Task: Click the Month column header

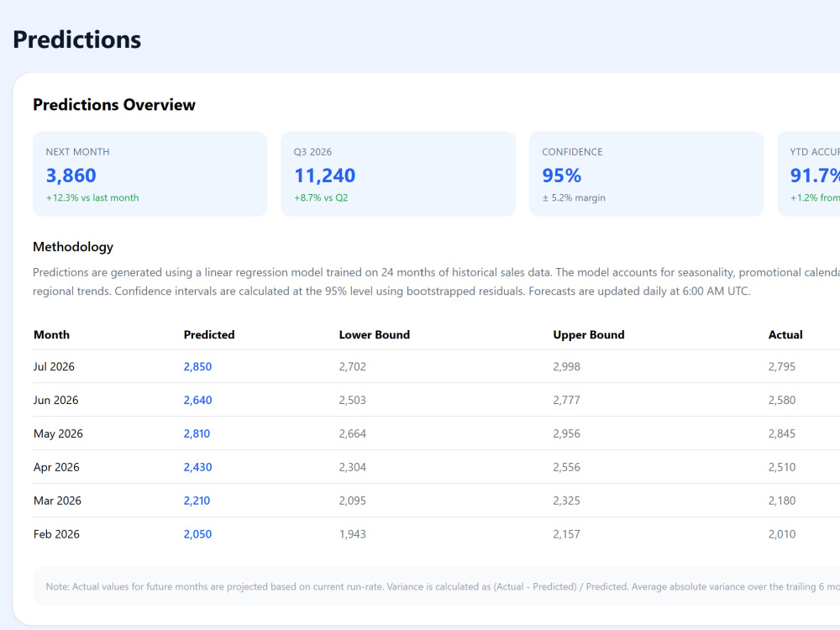Action: click(51, 335)
